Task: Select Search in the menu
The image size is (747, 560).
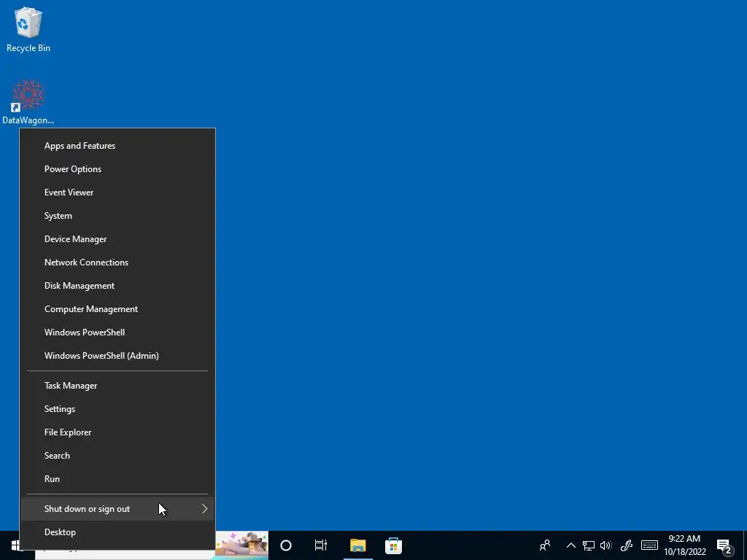Action: pos(117,456)
